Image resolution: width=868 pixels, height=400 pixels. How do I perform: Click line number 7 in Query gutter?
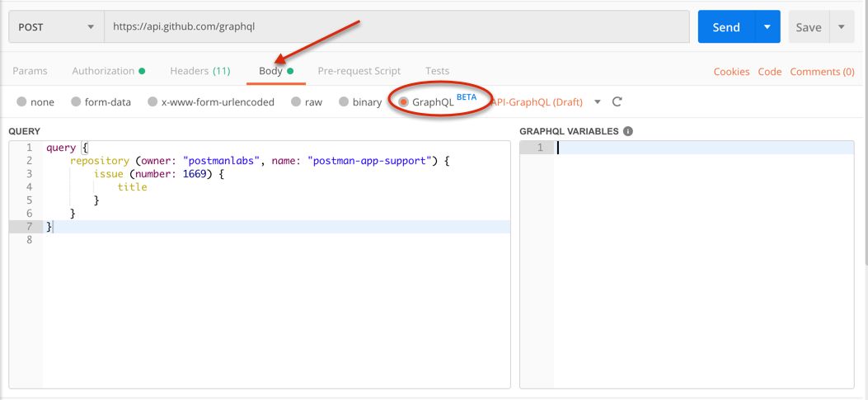tap(29, 227)
